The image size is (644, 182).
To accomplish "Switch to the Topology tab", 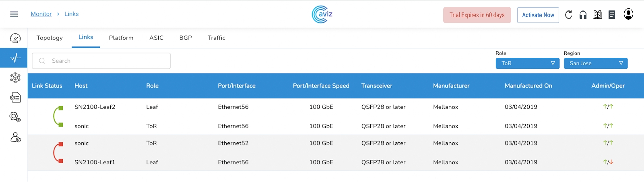I will 50,38.
